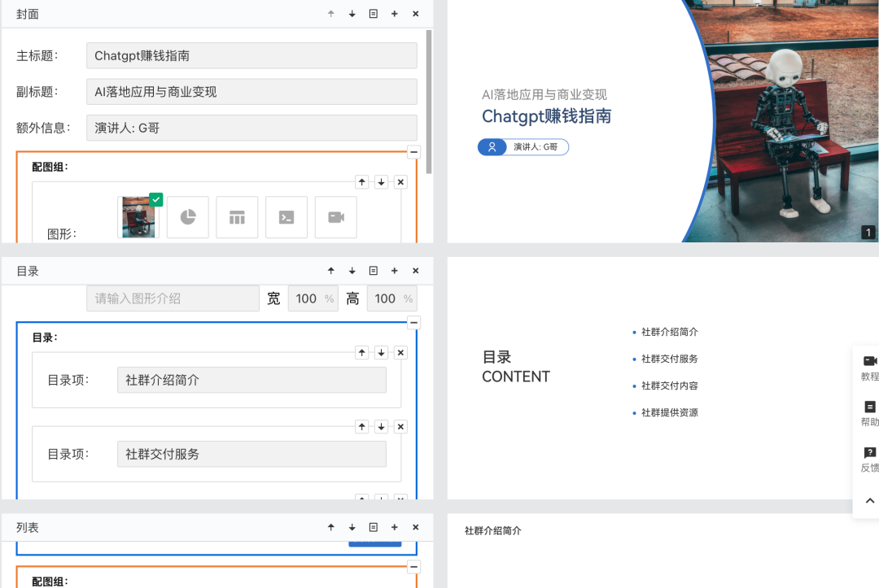Remove the 社群交付服务 item
The image size is (879, 588).
400,427
